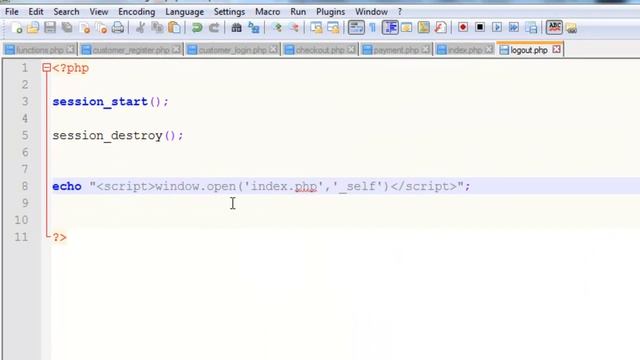Open the Edit menu

click(x=36, y=11)
